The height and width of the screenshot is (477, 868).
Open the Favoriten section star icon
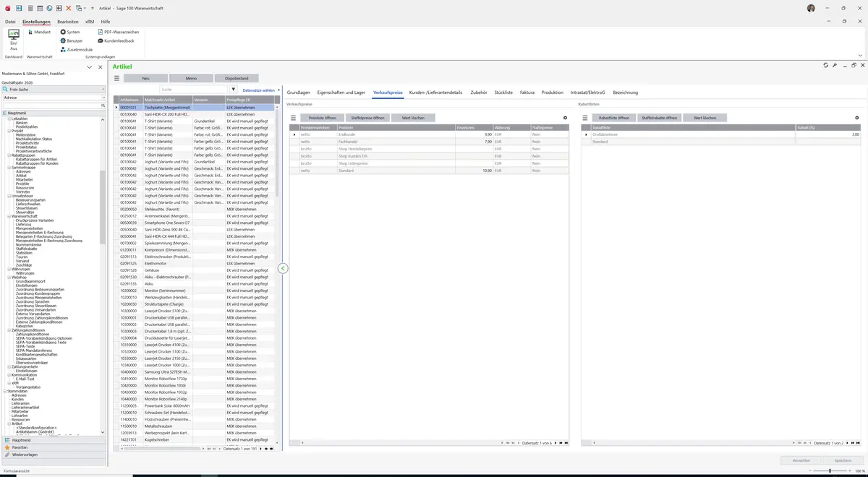click(x=7, y=447)
